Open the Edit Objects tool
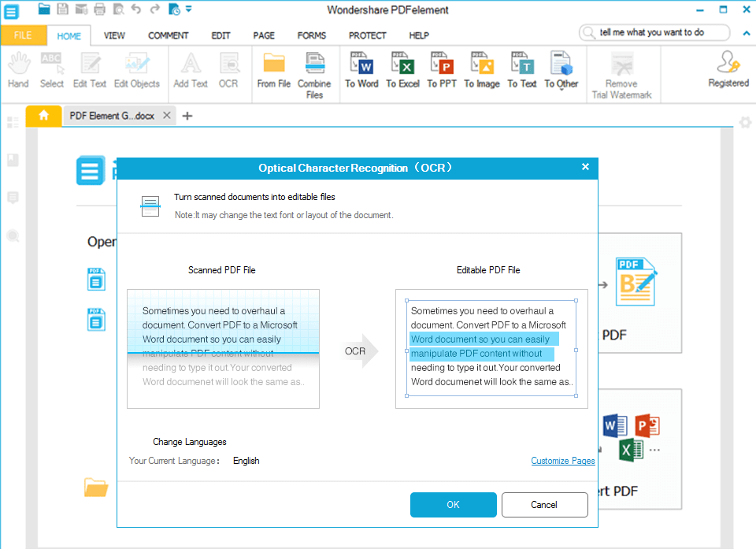The image size is (756, 549). tap(136, 71)
